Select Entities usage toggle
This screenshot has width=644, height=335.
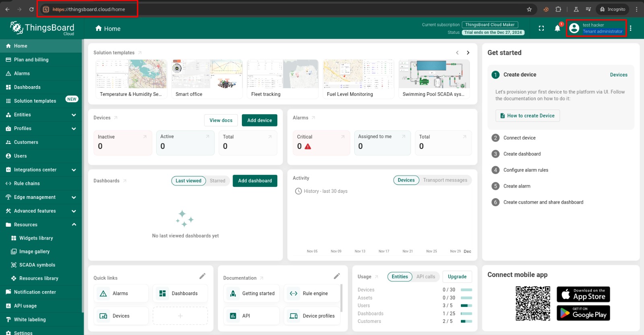pyautogui.click(x=400, y=277)
